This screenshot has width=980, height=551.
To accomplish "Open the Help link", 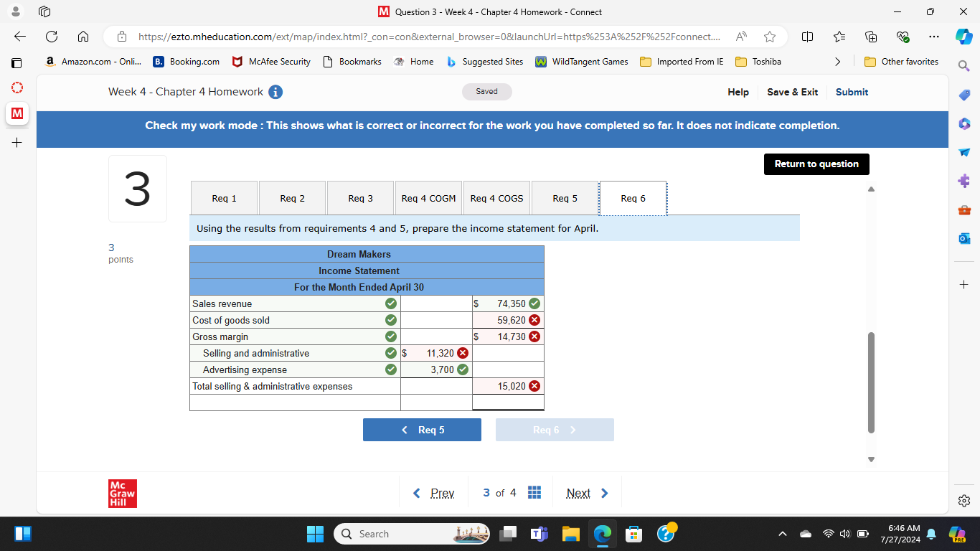I will tap(738, 92).
